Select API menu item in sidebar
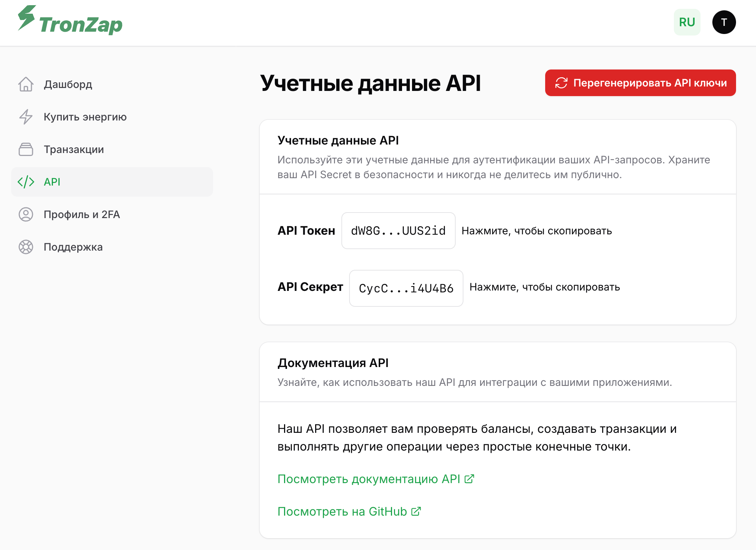Screen dimensions: 756x550 point(112,182)
